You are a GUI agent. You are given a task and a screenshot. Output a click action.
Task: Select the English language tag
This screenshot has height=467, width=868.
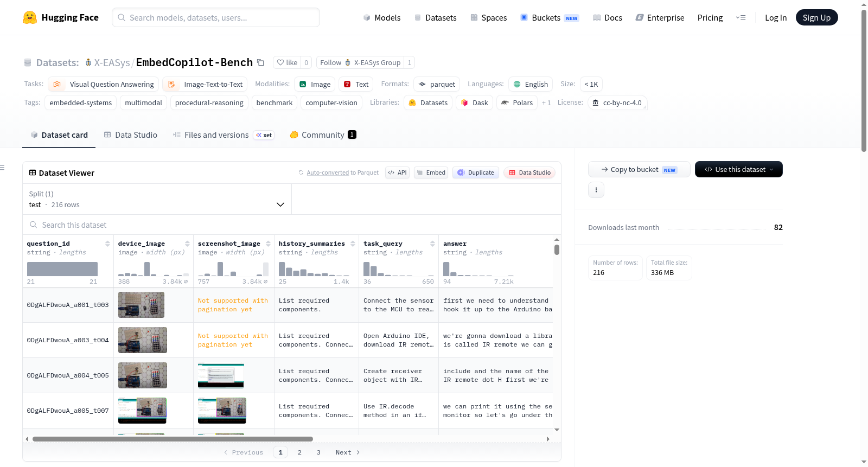coord(531,84)
